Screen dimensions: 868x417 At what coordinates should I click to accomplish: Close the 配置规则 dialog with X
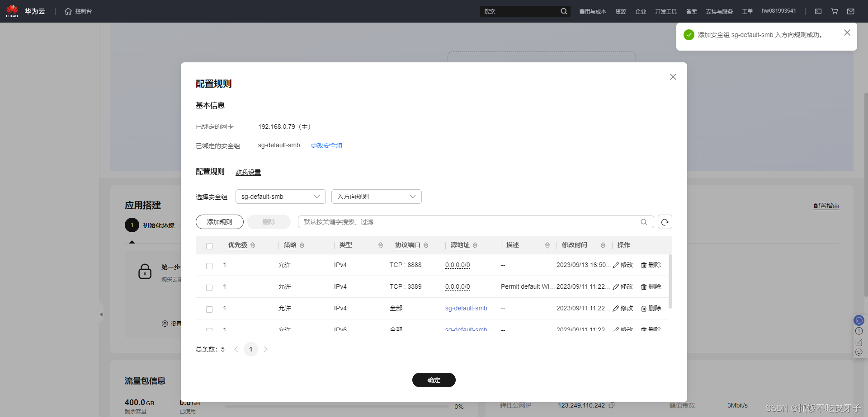tap(673, 77)
